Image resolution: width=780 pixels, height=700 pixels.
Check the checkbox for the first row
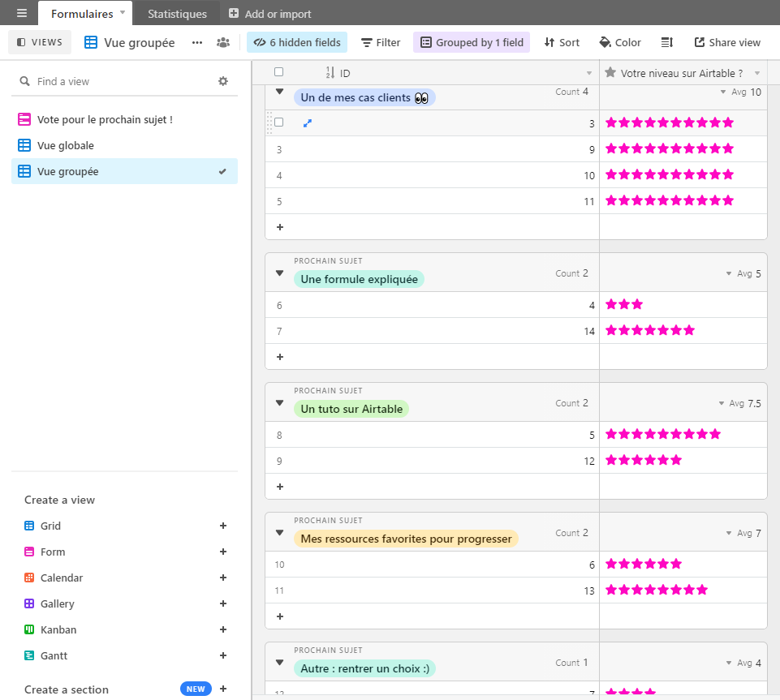[x=279, y=122]
